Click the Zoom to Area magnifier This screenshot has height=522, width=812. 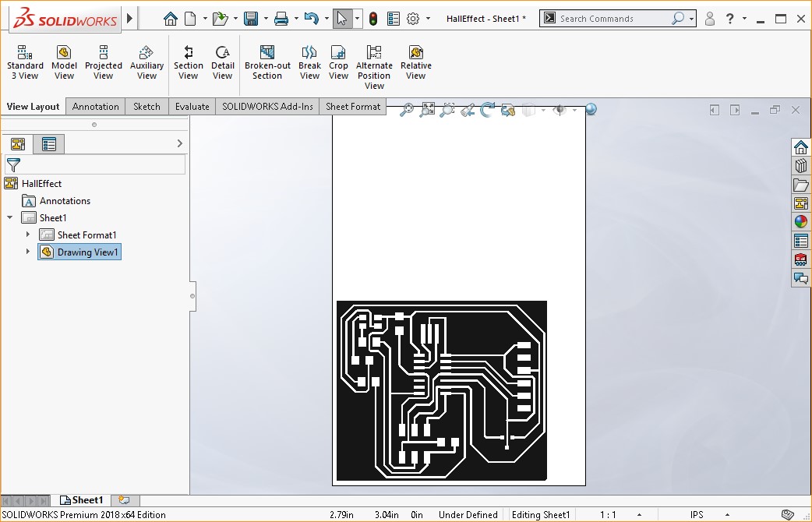point(447,110)
